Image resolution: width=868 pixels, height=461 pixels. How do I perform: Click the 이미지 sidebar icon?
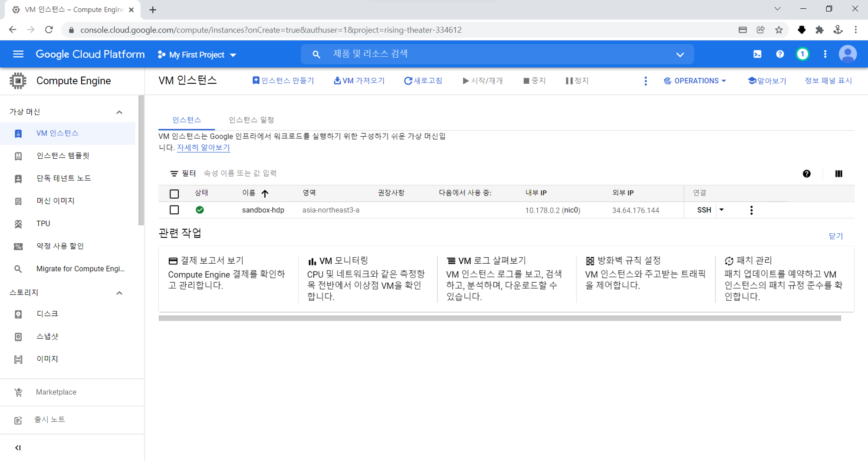point(18,360)
